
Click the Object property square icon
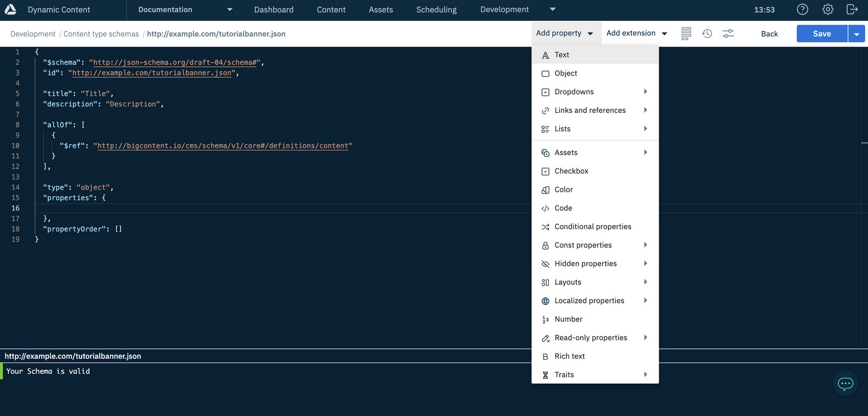point(545,73)
